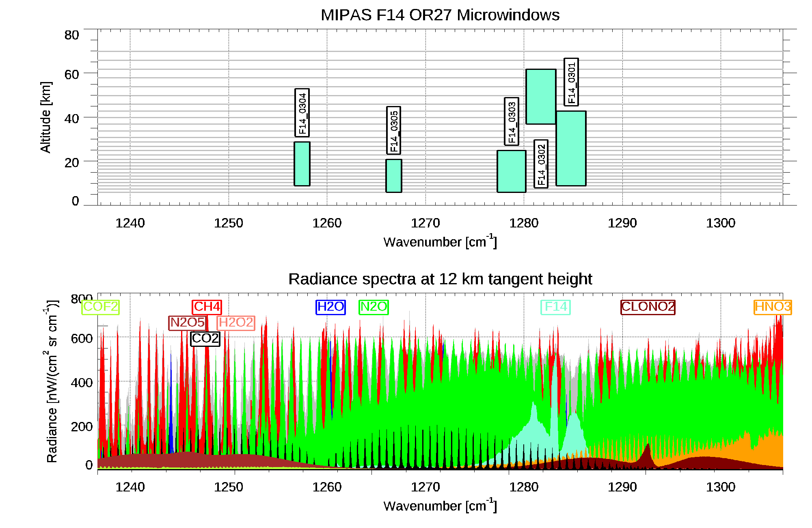This screenshot has width=812, height=528.
Task: Select the COF2 legend box
Action: click(x=101, y=307)
